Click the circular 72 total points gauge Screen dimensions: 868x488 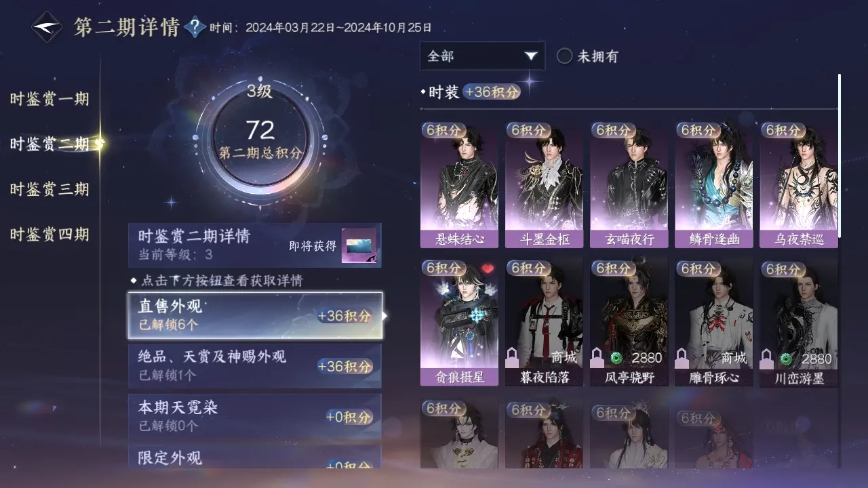(260, 136)
